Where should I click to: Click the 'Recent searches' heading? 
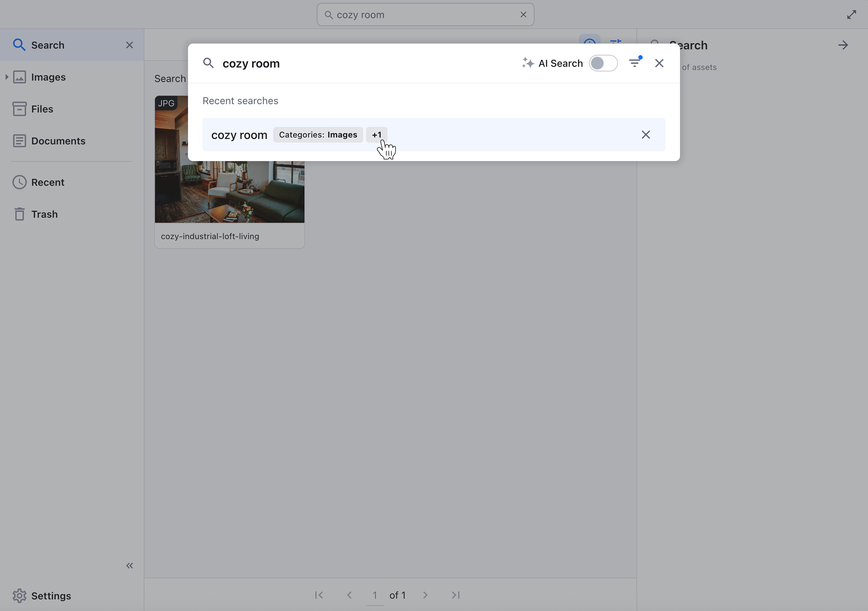pyautogui.click(x=240, y=101)
